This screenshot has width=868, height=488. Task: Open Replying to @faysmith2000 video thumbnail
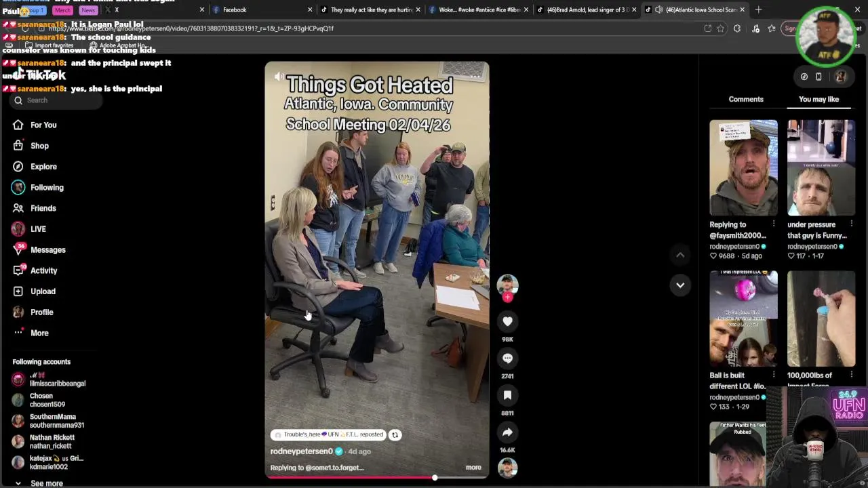[743, 168]
